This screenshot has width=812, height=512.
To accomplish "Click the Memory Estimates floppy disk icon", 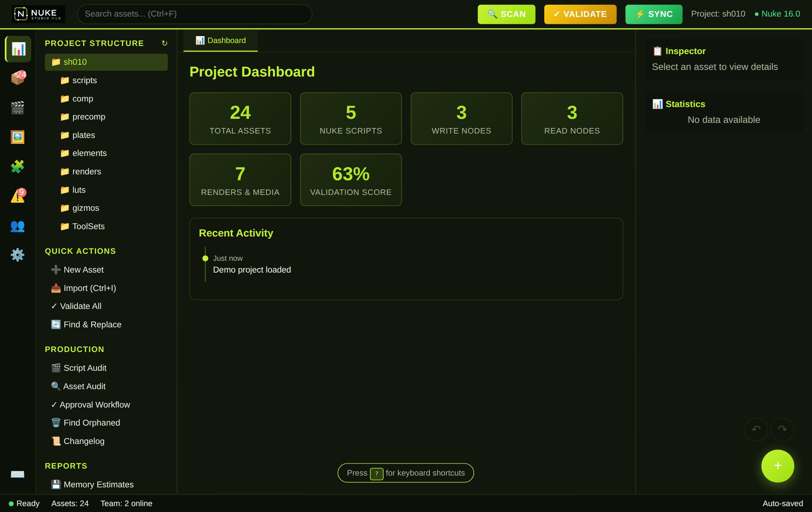I will 56,484.
